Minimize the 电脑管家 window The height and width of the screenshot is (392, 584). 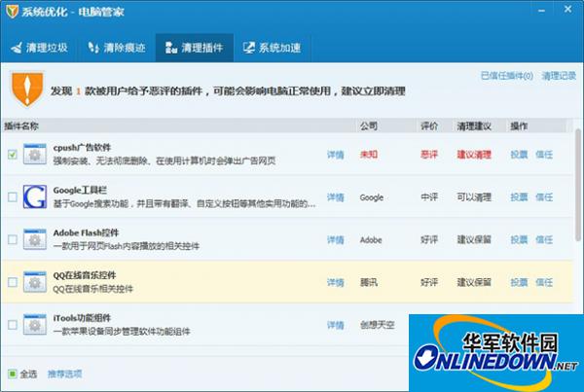click(x=541, y=11)
